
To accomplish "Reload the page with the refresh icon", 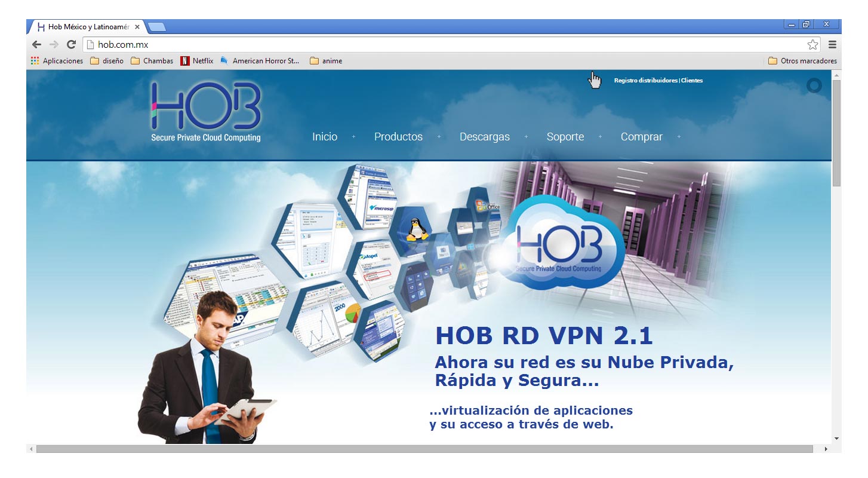I will coord(70,44).
